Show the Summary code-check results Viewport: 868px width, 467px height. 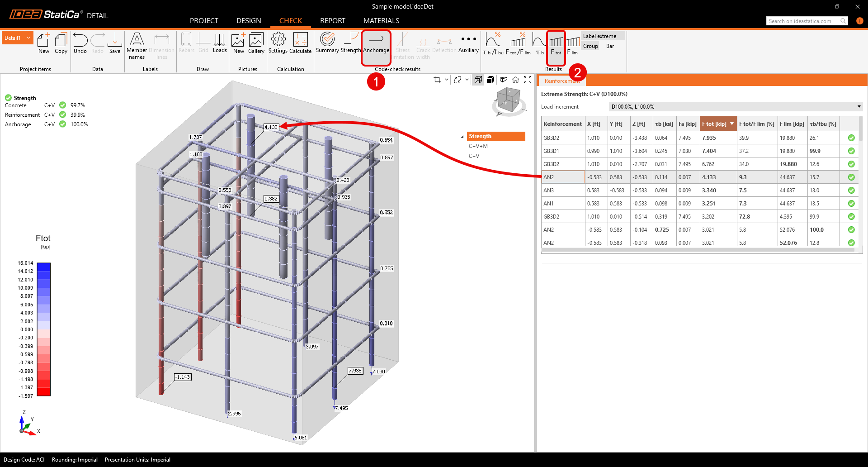pyautogui.click(x=327, y=43)
